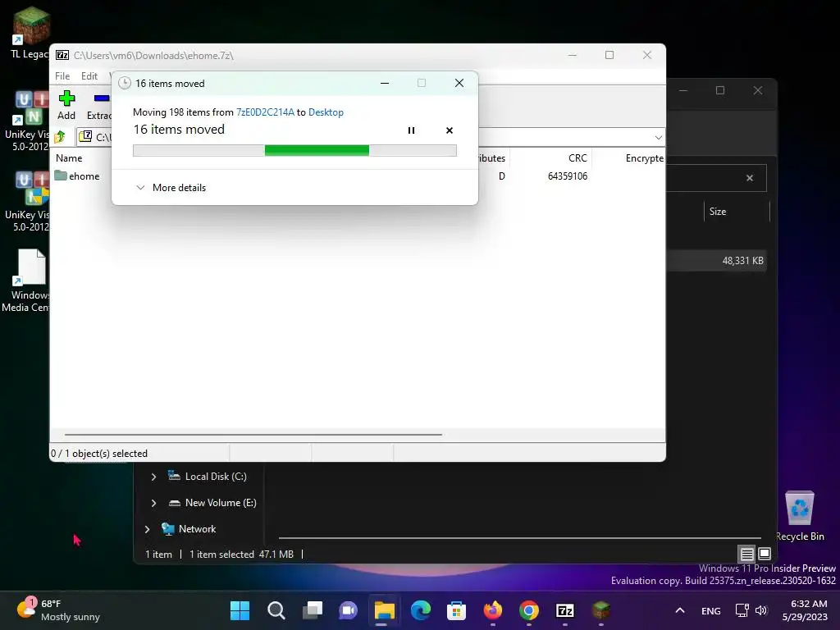Open taskbar Search
The width and height of the screenshot is (840, 630).
(x=276, y=610)
